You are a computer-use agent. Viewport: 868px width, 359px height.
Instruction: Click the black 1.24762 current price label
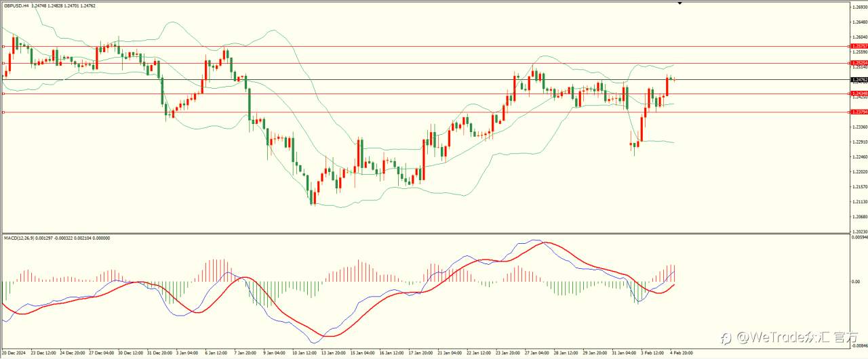859,80
